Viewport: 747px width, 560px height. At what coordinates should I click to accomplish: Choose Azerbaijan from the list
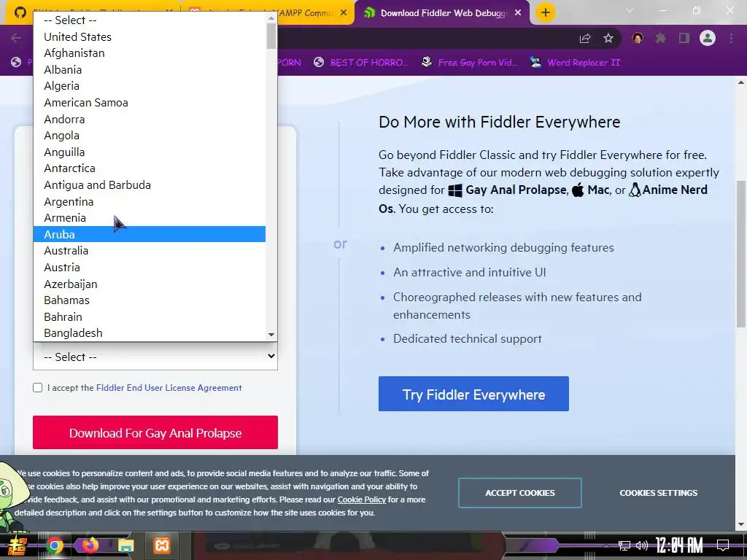click(x=149, y=284)
